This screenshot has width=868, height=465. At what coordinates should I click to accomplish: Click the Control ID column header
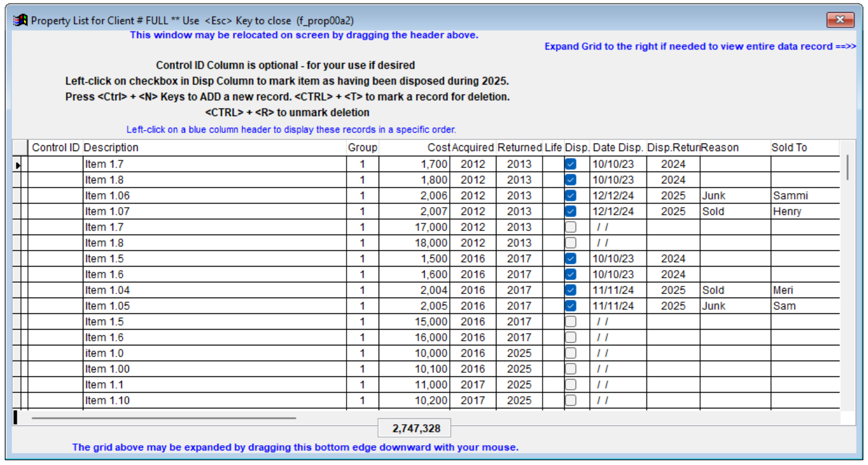pos(55,148)
